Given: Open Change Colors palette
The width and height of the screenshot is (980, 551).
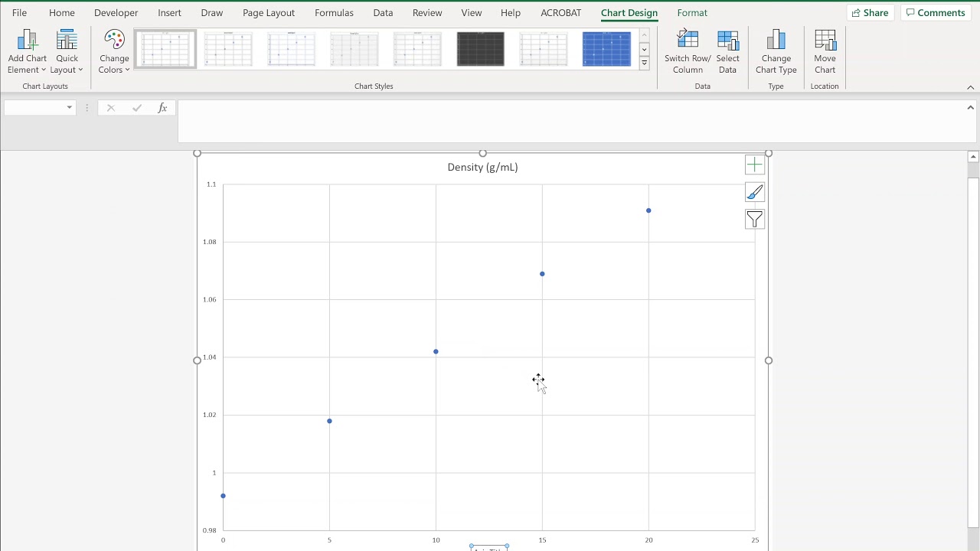Looking at the screenshot, I should tap(114, 52).
